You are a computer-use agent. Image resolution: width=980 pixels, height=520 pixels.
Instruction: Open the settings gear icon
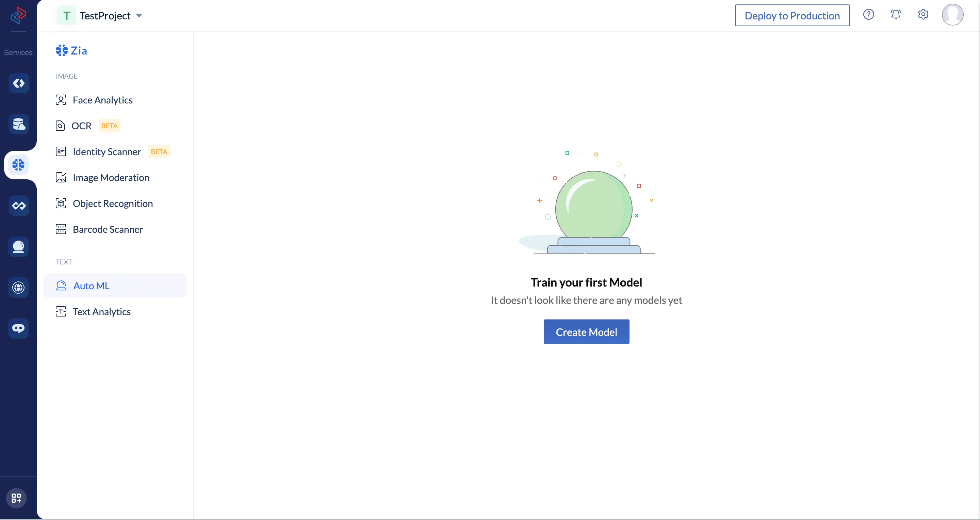click(x=923, y=14)
